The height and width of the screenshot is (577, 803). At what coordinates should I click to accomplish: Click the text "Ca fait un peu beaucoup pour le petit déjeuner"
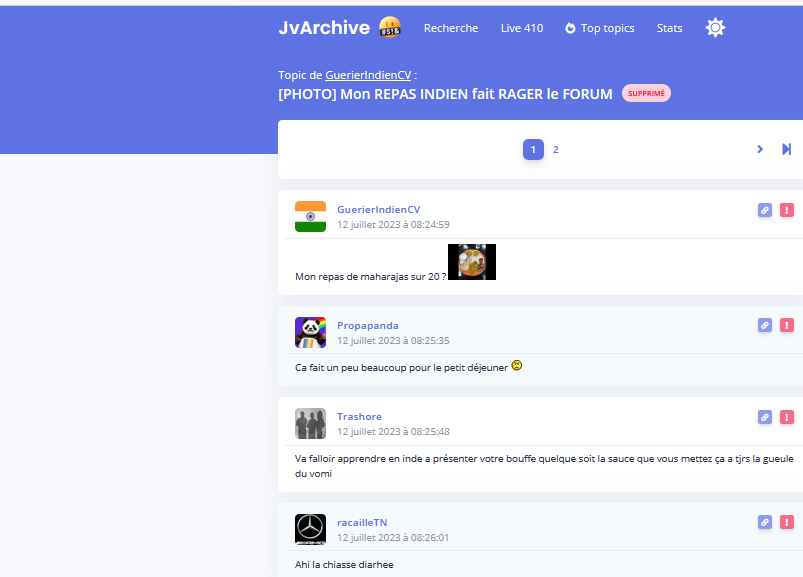click(x=402, y=368)
